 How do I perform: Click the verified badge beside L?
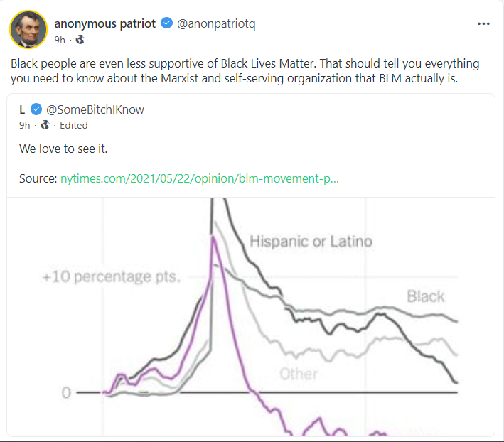[x=36, y=109]
